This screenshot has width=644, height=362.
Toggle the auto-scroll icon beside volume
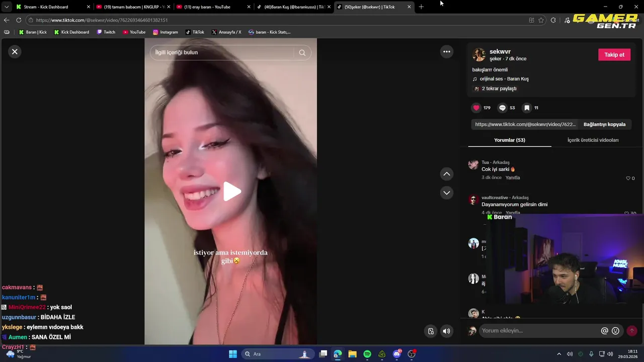(431, 331)
